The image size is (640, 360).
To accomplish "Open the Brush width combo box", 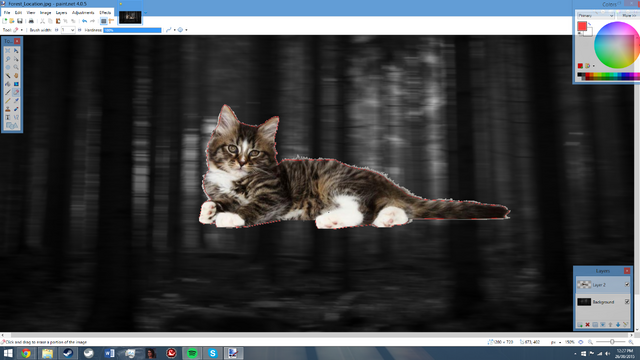I will coord(68,30).
